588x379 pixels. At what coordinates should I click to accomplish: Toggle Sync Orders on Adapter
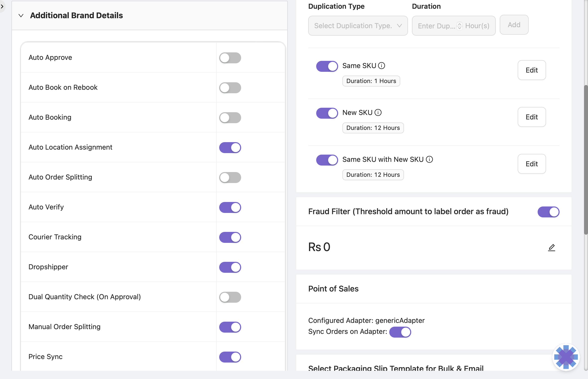click(400, 332)
